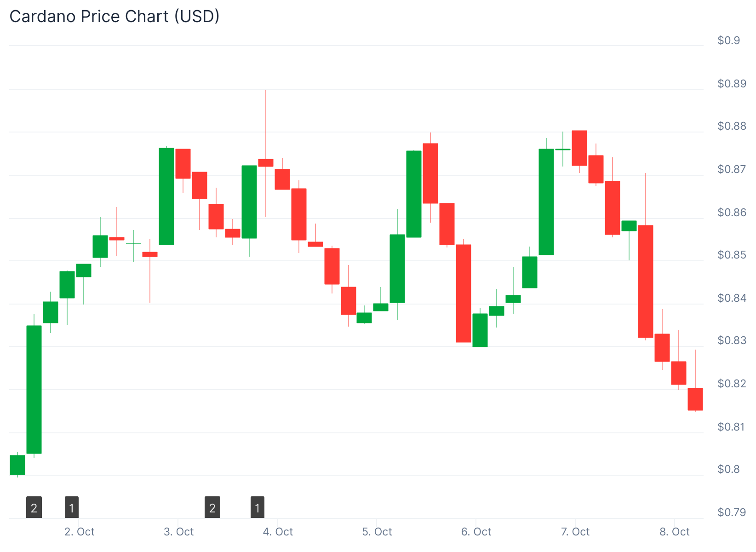Viewport: 756px width, 552px height.
Task: Select the first green candle at far left
Action: (x=17, y=465)
